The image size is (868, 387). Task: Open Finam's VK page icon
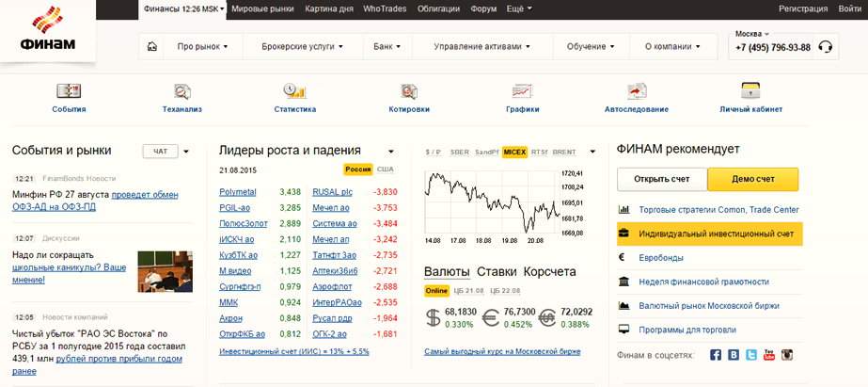[x=733, y=355]
